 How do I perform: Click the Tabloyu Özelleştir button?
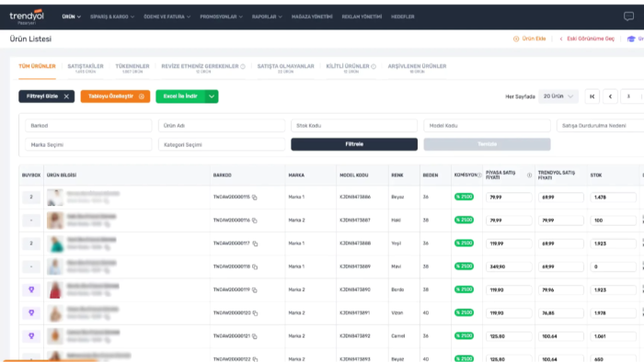pos(115,96)
